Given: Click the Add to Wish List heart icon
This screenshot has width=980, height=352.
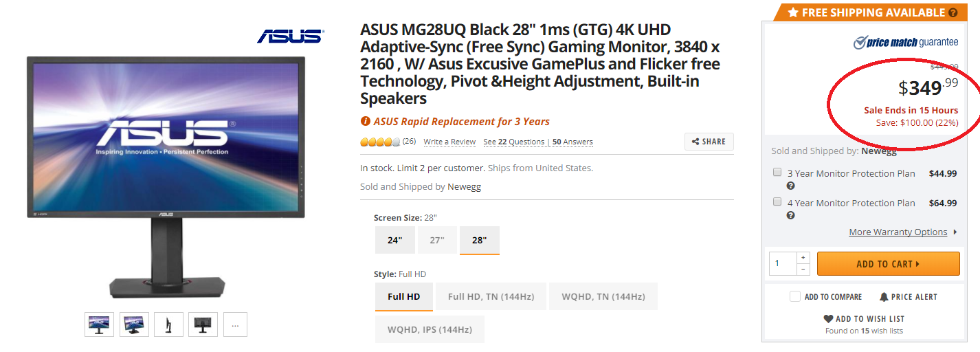Looking at the screenshot, I should 828,319.
